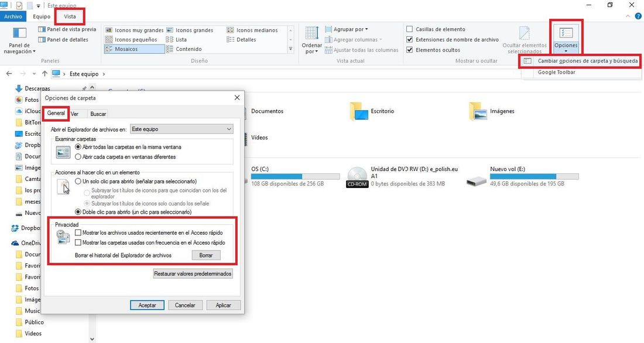This screenshot has width=644, height=343.
Task: Uncheck Extensiones de nombre de archivo
Action: 409,39
